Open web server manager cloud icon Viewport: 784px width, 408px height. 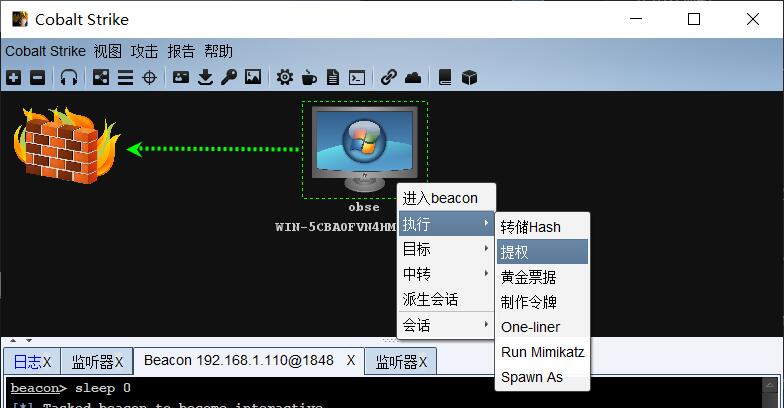[x=413, y=77]
